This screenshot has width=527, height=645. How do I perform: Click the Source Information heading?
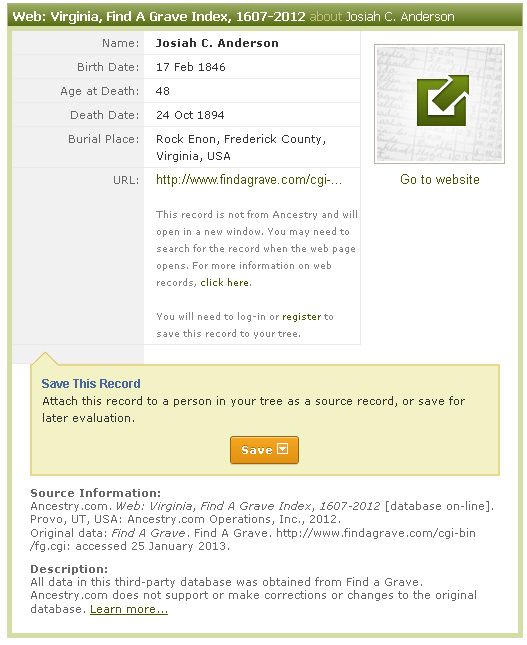(x=95, y=493)
